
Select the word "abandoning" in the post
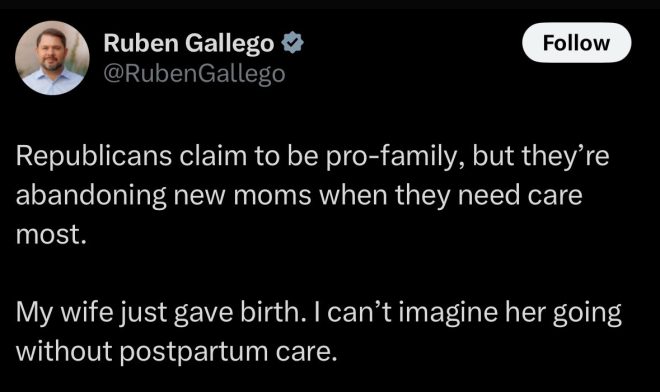(x=91, y=195)
